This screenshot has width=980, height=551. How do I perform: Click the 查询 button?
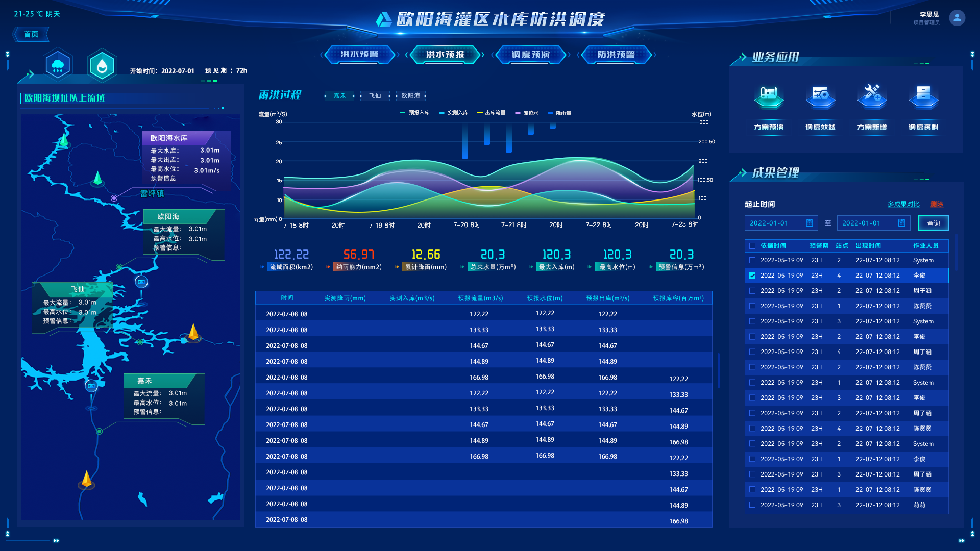[x=933, y=223]
